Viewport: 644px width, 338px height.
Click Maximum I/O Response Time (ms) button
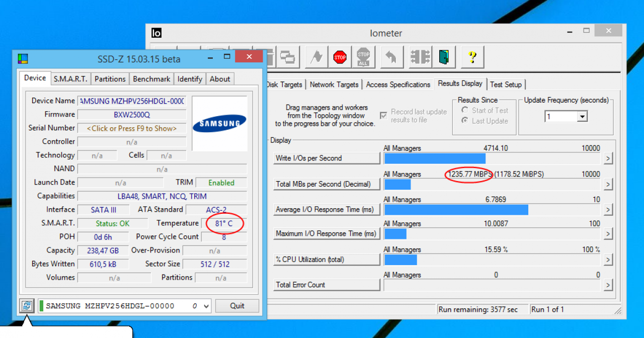coord(327,233)
